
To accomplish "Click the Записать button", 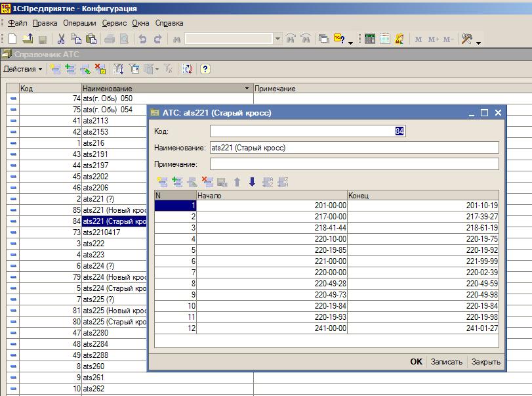I will (447, 362).
